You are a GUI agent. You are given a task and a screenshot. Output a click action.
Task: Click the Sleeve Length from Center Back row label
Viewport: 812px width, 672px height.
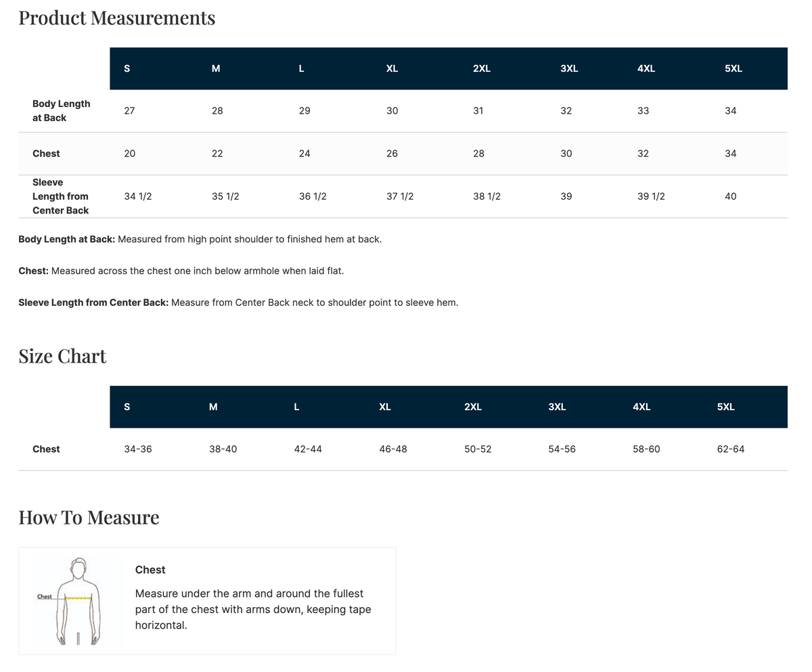(x=61, y=196)
